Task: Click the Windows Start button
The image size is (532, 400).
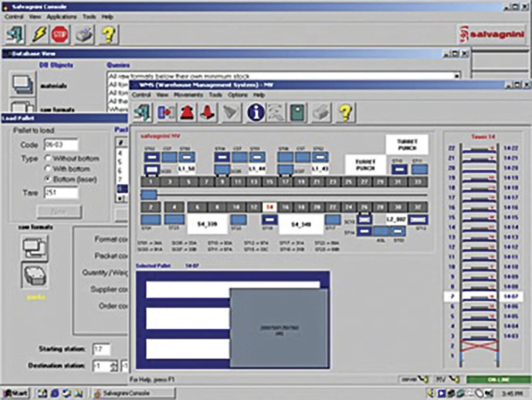Action: coord(16,393)
